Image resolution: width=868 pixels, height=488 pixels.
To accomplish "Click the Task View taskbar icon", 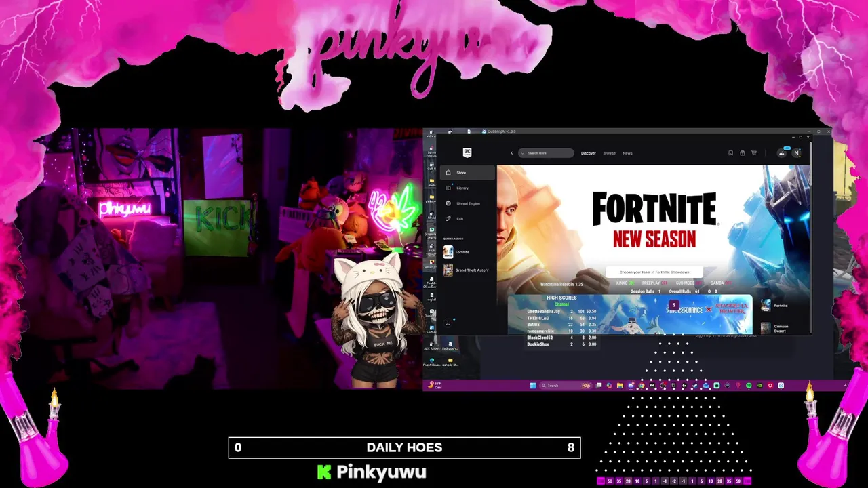I will 598,386.
